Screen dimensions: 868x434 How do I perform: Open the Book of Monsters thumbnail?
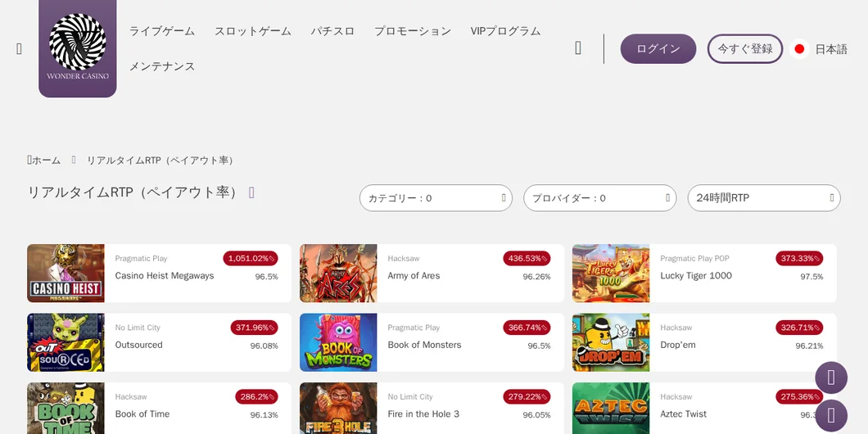tap(338, 342)
